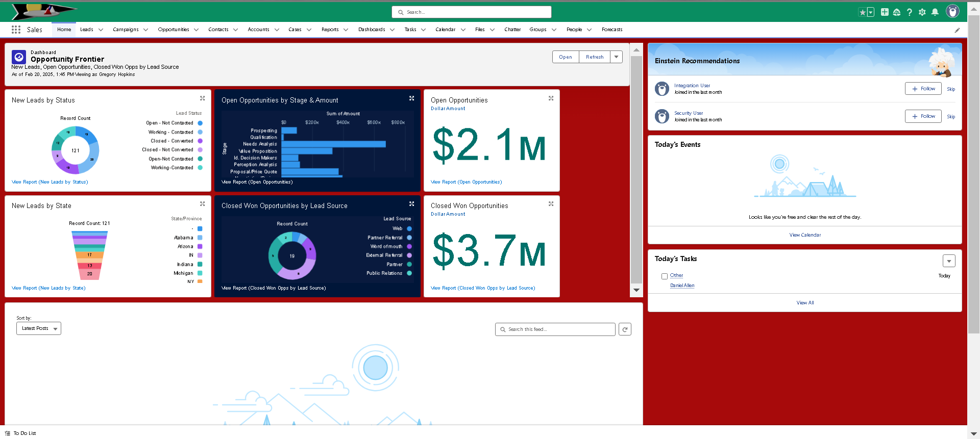The image size is (980, 439).
Task: Click the Help question mark icon
Action: tap(909, 12)
